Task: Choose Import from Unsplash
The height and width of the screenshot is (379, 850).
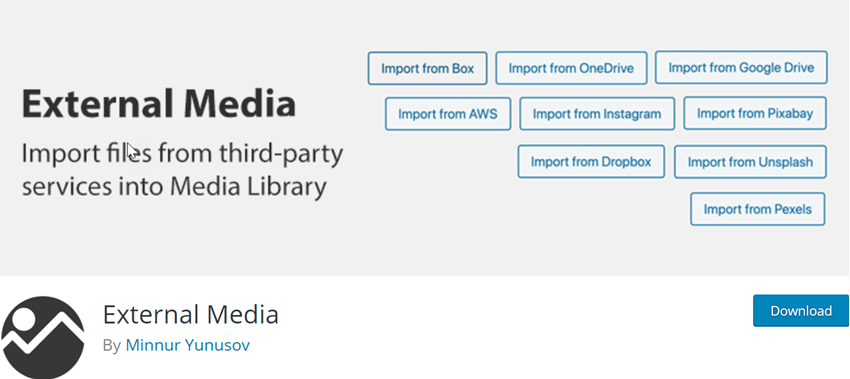Action: tap(750, 162)
